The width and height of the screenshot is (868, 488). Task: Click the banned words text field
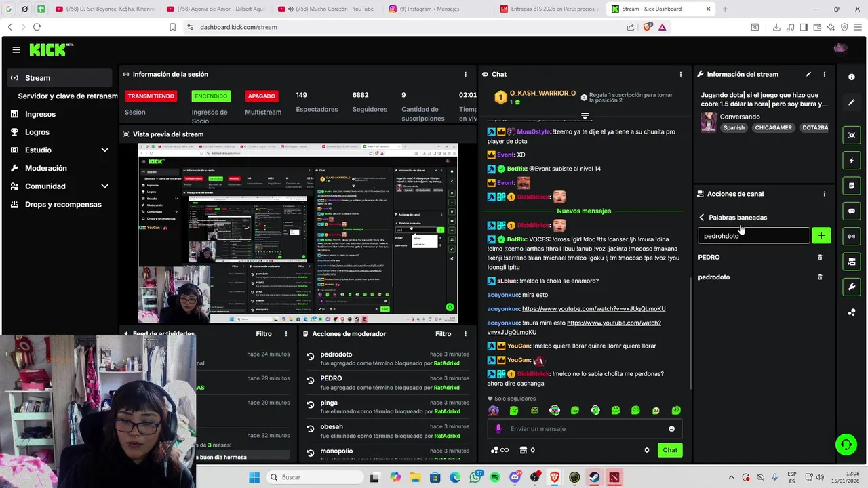(x=753, y=235)
